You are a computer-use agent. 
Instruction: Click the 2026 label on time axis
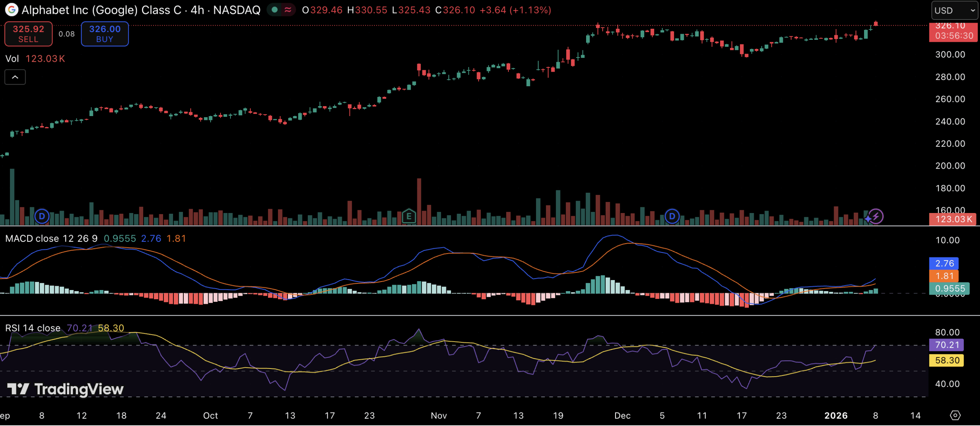point(836,416)
